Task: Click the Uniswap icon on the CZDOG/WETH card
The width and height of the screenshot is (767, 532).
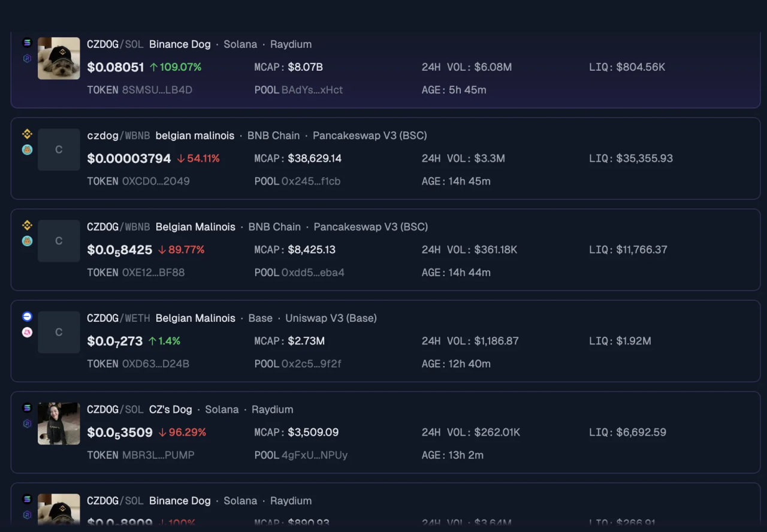Action: [x=27, y=332]
